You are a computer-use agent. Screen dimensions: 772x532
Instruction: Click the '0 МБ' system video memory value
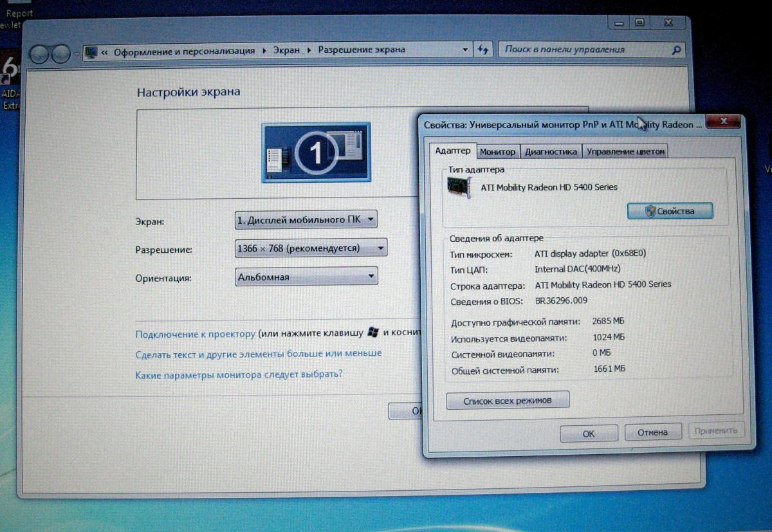click(x=602, y=353)
